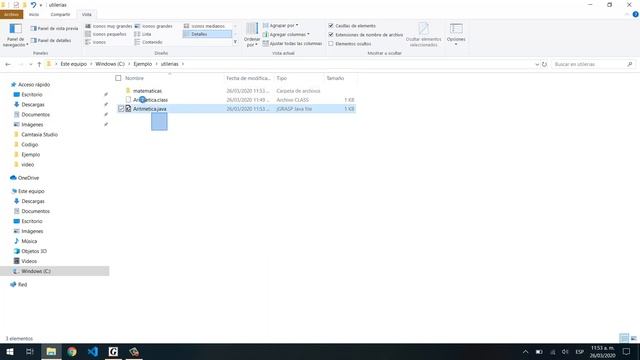640x360 pixels.
Task: Switch to the Compartir ribbon tab
Action: (60, 14)
